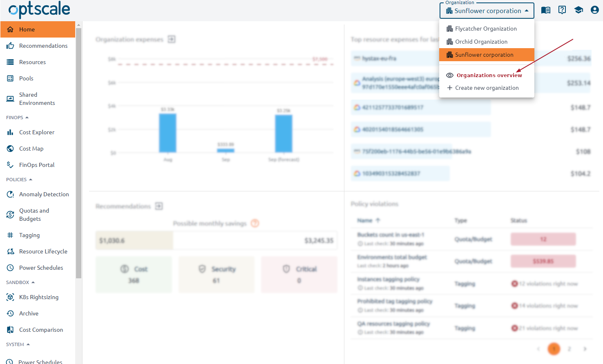Click the K8s Rightsizing icon
The image size is (603, 364).
[10, 297]
